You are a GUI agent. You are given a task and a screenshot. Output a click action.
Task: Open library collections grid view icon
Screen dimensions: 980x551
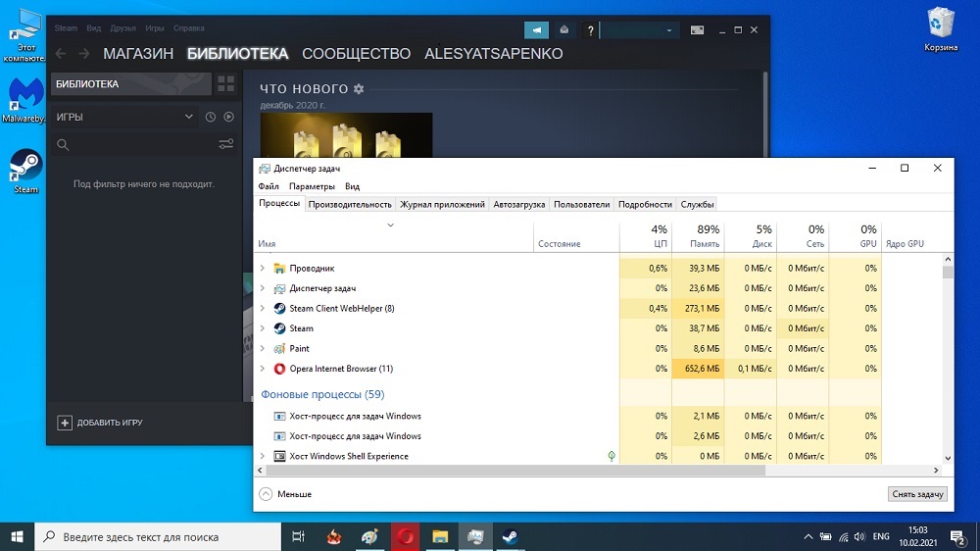(226, 84)
